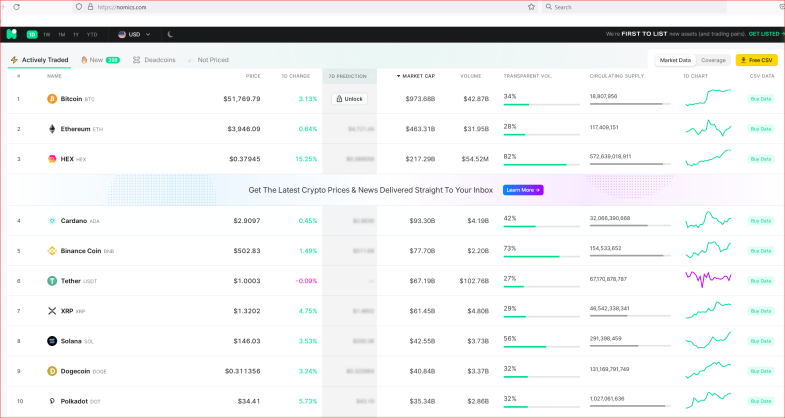Click the Free CSV download button
Viewport: 785px width, 418px height.
(x=756, y=60)
